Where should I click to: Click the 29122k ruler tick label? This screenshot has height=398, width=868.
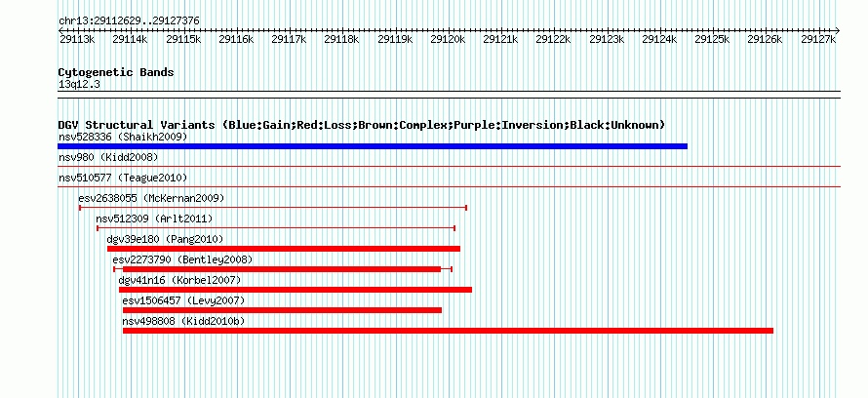click(x=553, y=39)
